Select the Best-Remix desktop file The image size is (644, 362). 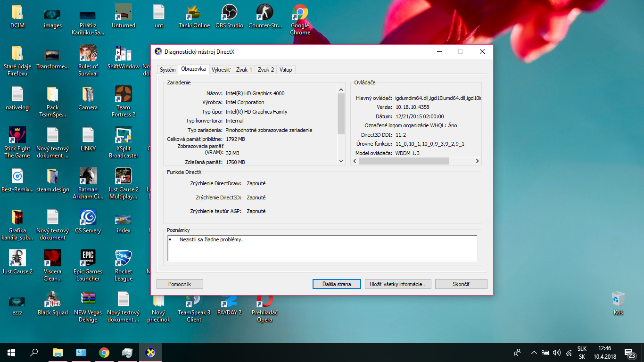point(17,180)
